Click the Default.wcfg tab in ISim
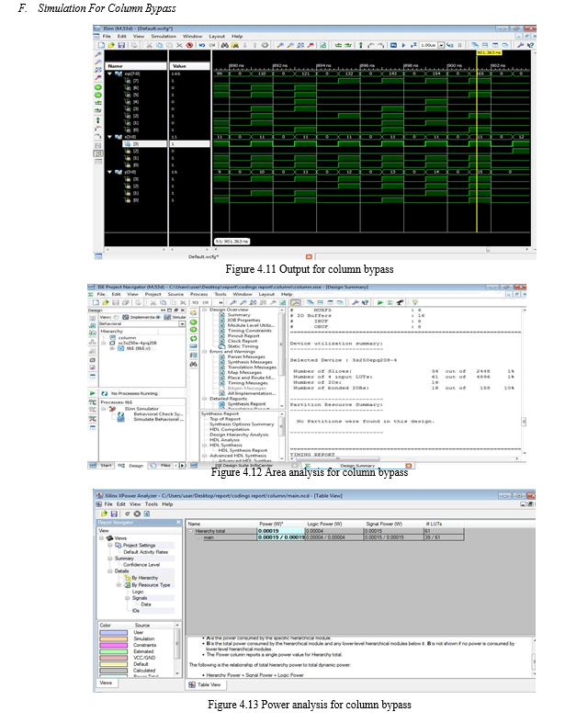The image size is (588, 723). coord(203,256)
